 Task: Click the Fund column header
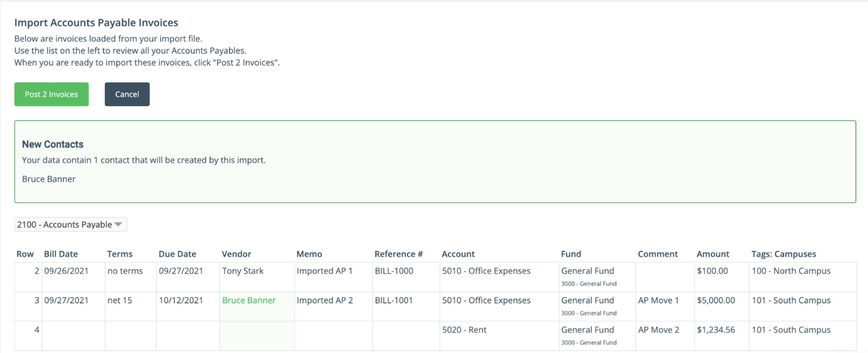tap(571, 254)
